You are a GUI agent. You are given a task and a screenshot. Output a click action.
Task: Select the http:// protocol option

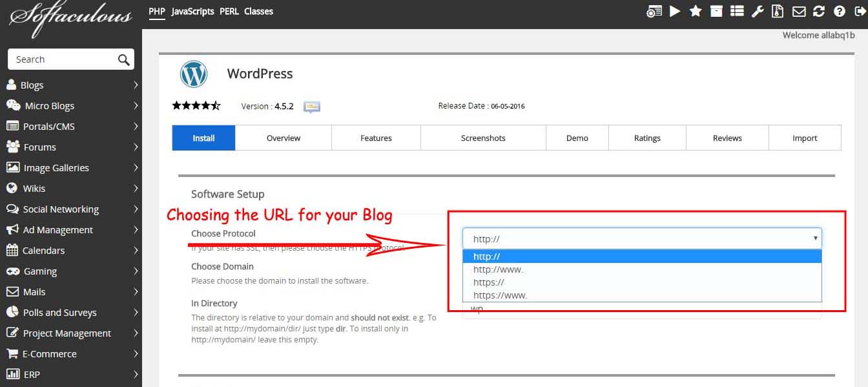coord(642,256)
